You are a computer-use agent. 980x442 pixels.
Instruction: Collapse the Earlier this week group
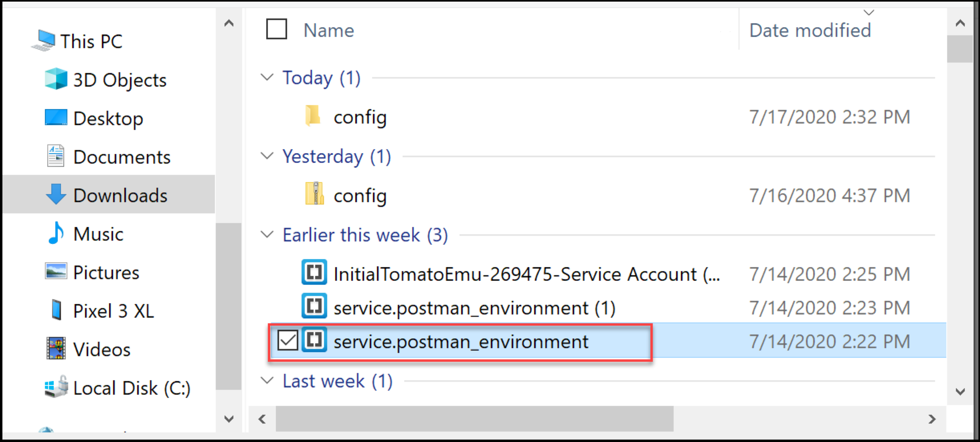pyautogui.click(x=267, y=234)
